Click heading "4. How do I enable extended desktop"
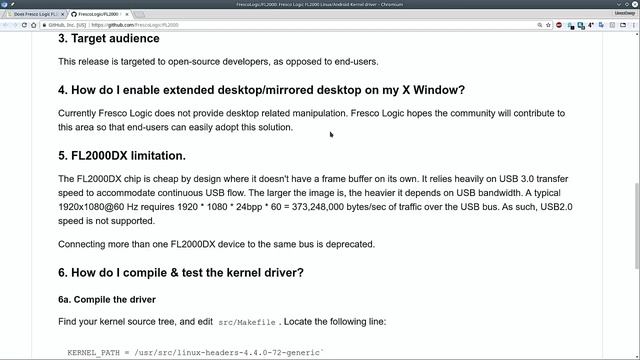The image size is (640, 360). pyautogui.click(x=261, y=90)
